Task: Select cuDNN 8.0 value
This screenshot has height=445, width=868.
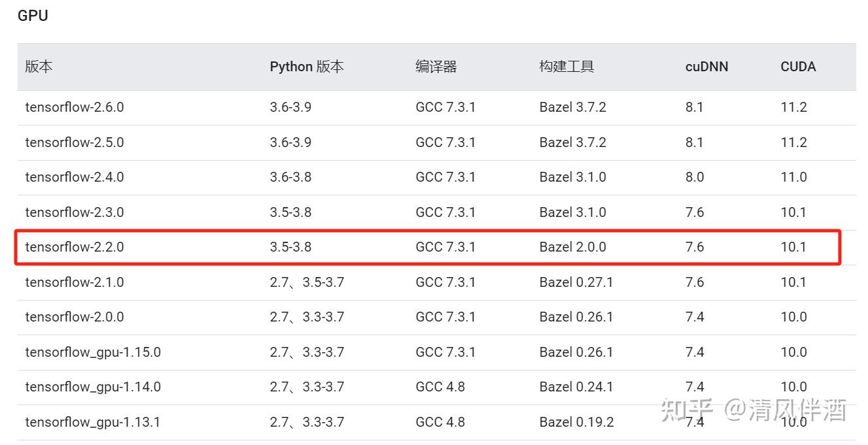Action: (695, 177)
